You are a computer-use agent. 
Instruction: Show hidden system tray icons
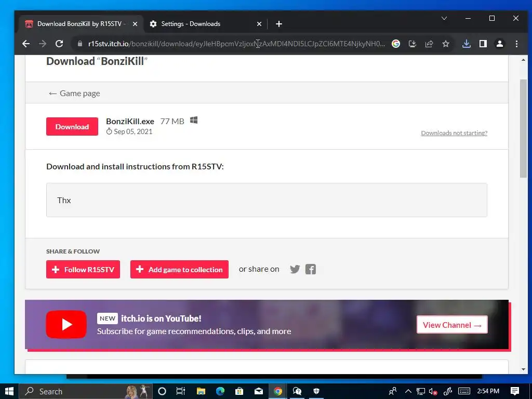click(x=408, y=391)
